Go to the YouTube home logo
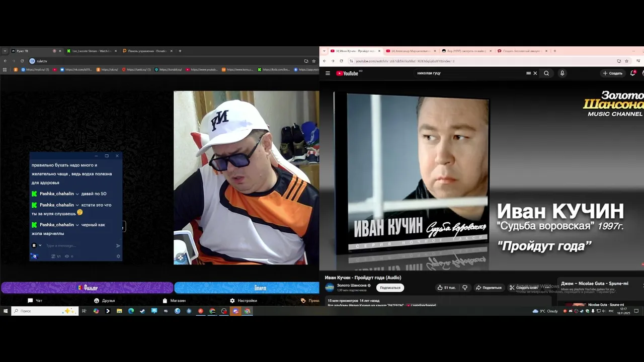The width and height of the screenshot is (644, 362). point(347,73)
